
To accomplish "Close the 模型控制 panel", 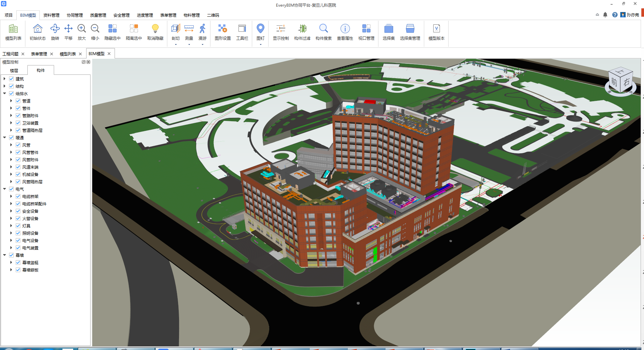I will pos(89,62).
